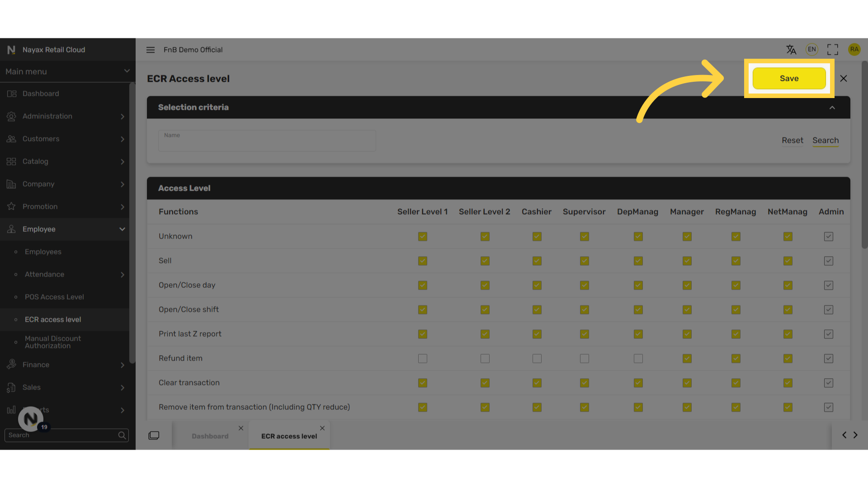Click the RA user avatar
This screenshot has height=488, width=868.
pyautogui.click(x=854, y=50)
